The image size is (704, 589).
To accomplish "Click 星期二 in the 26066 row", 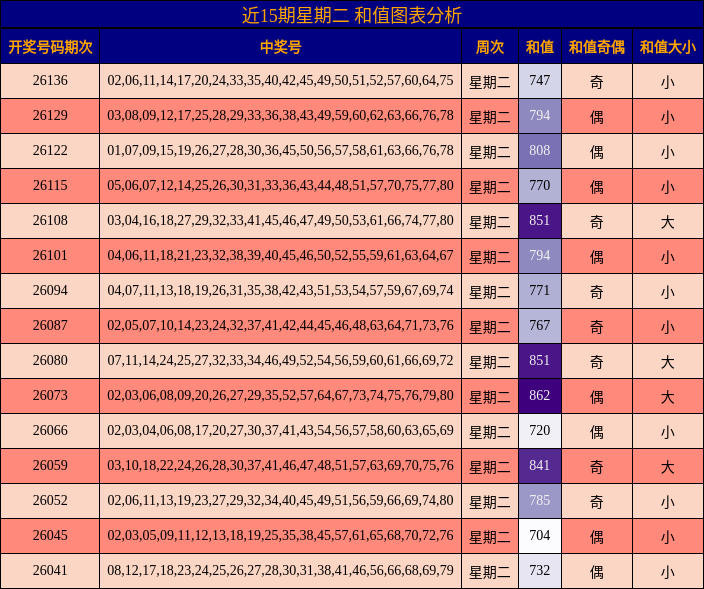I will tap(490, 432).
